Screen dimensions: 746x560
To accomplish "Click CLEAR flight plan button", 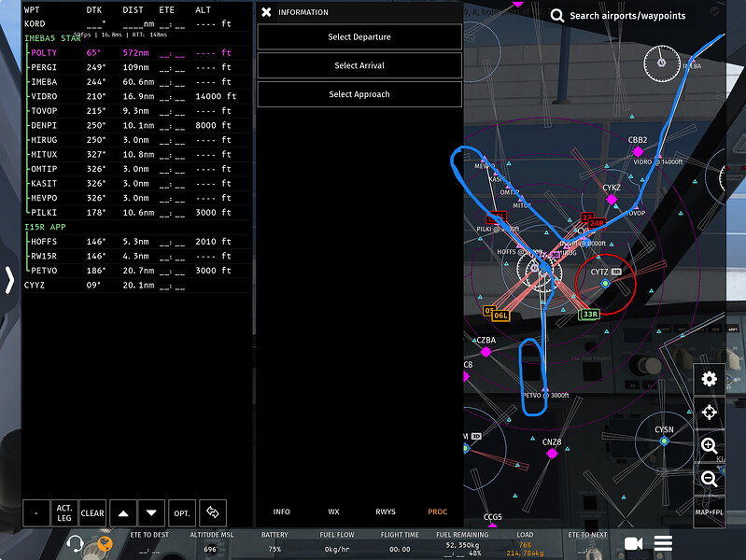I will [x=92, y=513].
